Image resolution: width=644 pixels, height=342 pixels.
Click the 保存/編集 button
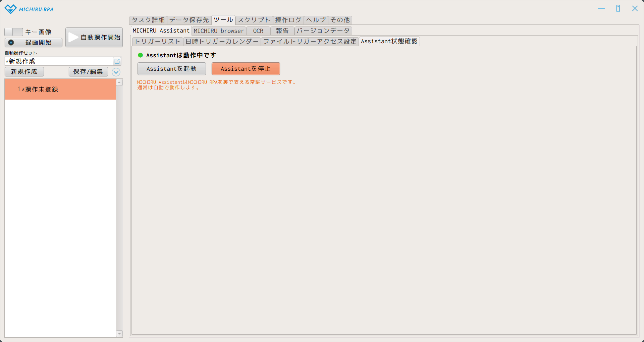[x=88, y=72]
